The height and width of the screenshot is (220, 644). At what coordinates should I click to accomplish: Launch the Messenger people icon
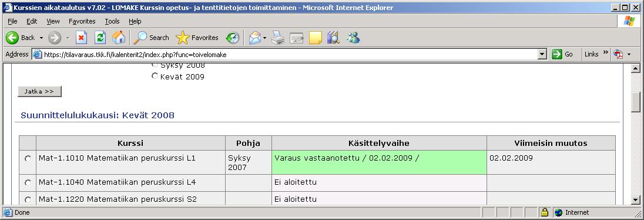click(353, 38)
